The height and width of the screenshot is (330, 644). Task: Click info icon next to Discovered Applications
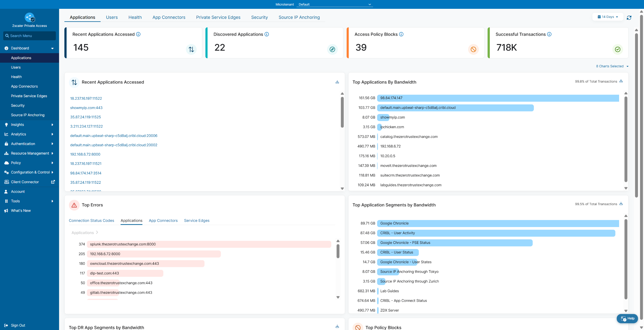point(267,34)
